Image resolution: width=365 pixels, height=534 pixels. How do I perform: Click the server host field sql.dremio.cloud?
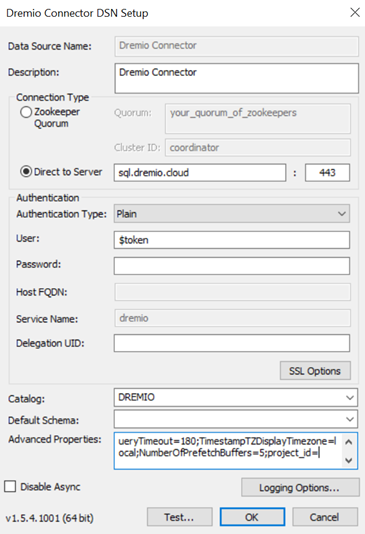click(x=200, y=173)
